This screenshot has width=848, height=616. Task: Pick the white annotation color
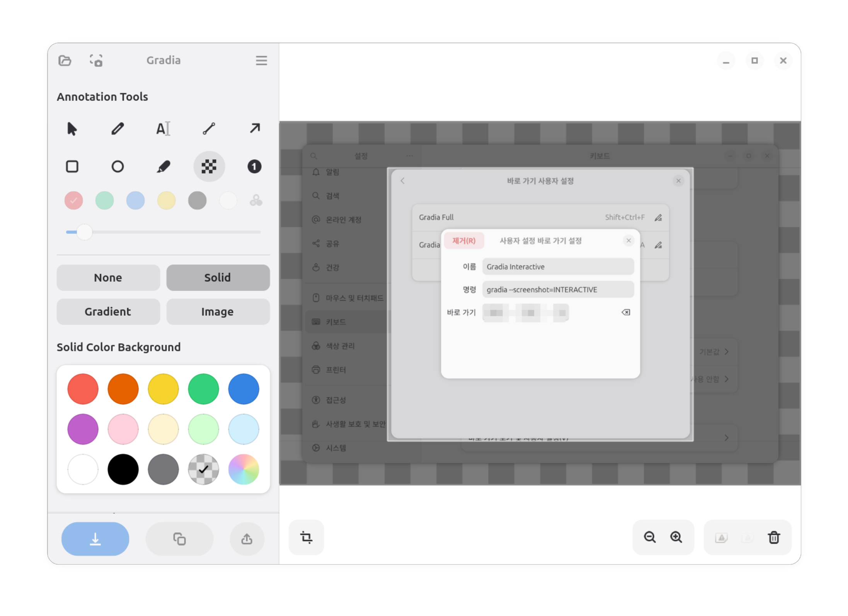tap(228, 201)
